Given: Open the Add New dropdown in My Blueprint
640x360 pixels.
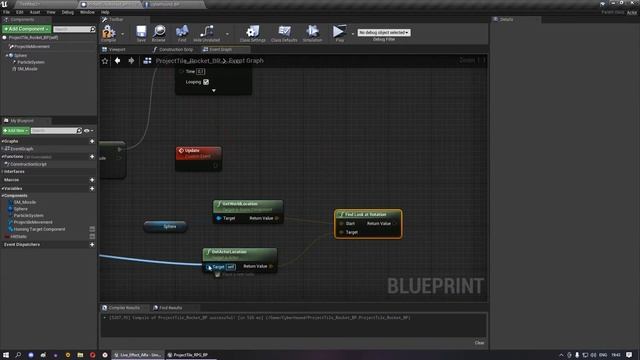Looking at the screenshot, I should [16, 131].
